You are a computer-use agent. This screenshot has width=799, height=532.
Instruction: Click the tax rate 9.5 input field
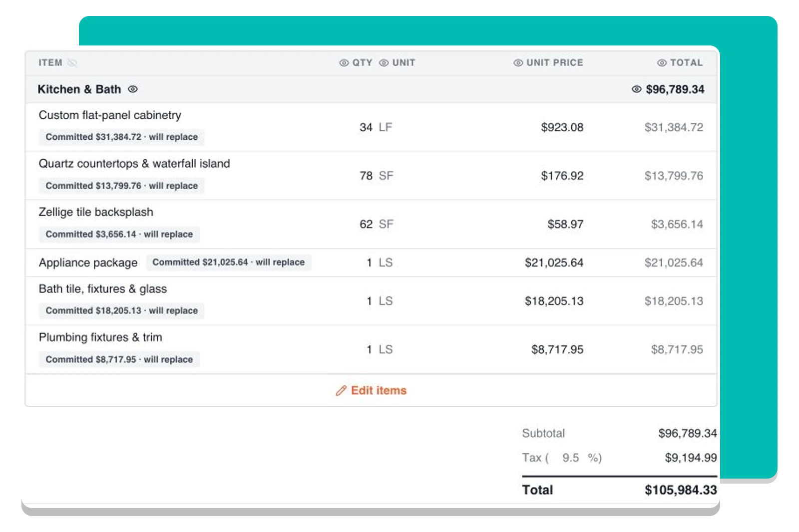click(x=570, y=458)
